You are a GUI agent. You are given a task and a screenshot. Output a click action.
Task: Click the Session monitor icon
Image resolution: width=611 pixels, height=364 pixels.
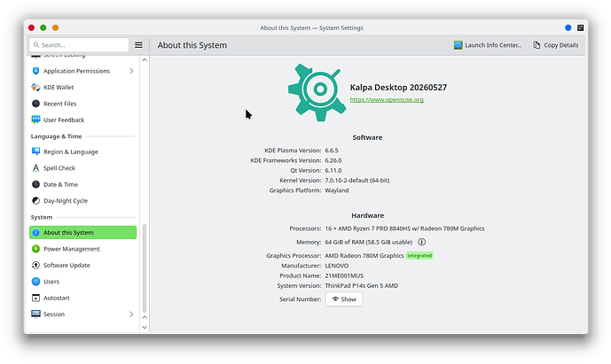click(35, 314)
